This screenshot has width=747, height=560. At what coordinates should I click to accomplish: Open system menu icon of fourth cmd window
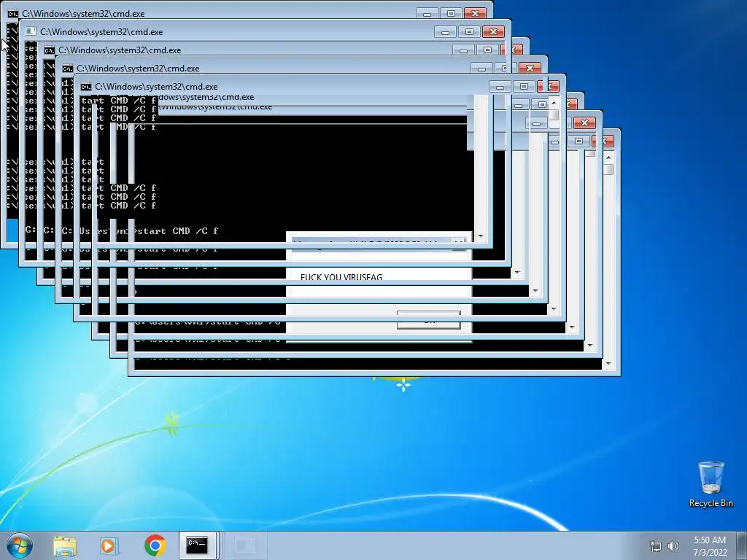click(x=68, y=69)
